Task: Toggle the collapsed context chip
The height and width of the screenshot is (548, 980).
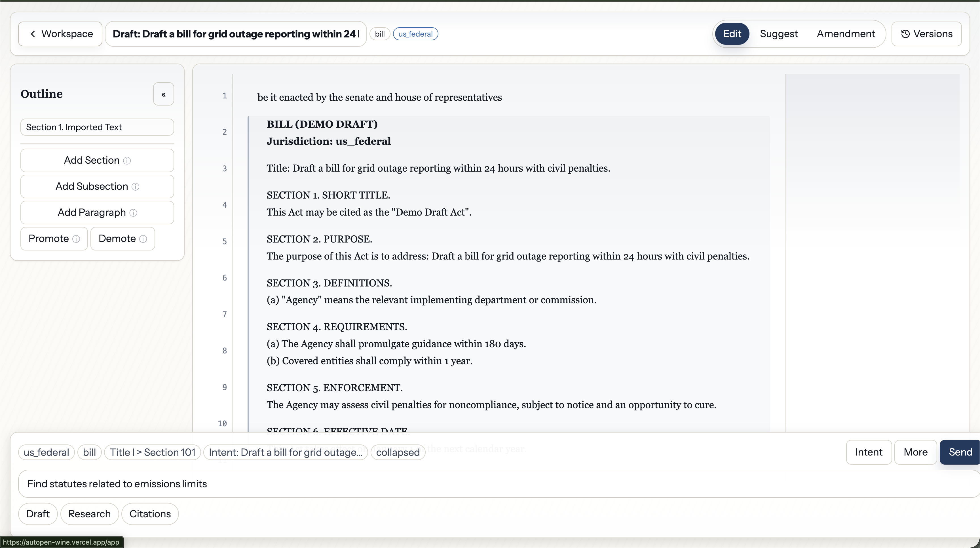Action: pyautogui.click(x=398, y=452)
